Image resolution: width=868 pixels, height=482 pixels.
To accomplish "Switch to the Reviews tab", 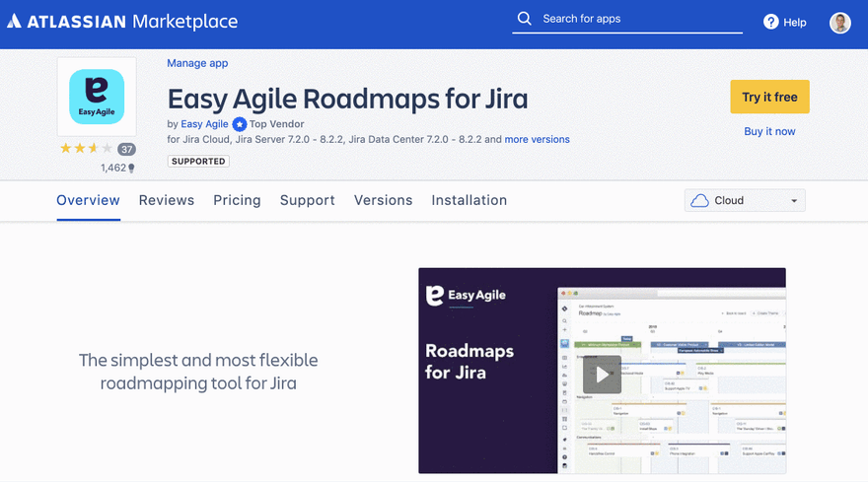I will tap(167, 200).
